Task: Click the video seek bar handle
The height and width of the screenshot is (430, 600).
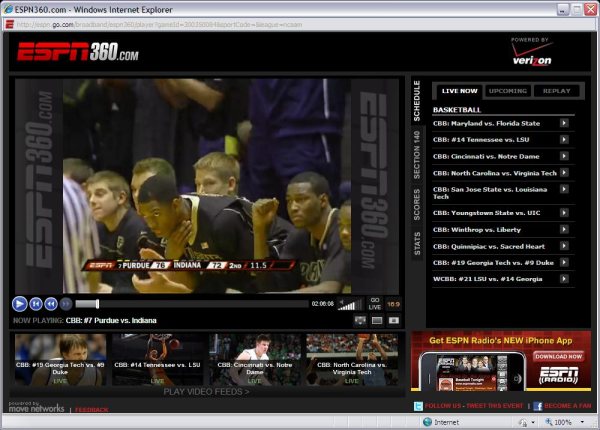Action: tap(98, 304)
